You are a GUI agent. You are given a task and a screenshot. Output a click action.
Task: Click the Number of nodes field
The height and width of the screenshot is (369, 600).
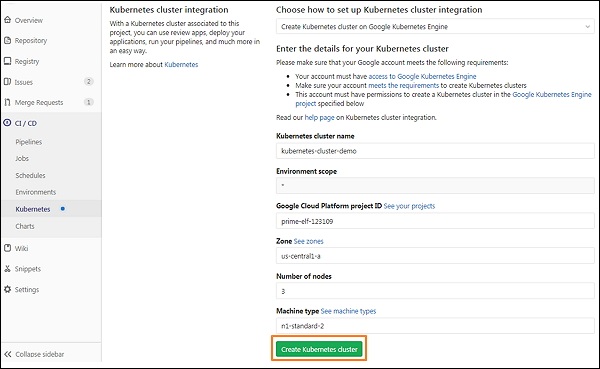[x=435, y=291]
